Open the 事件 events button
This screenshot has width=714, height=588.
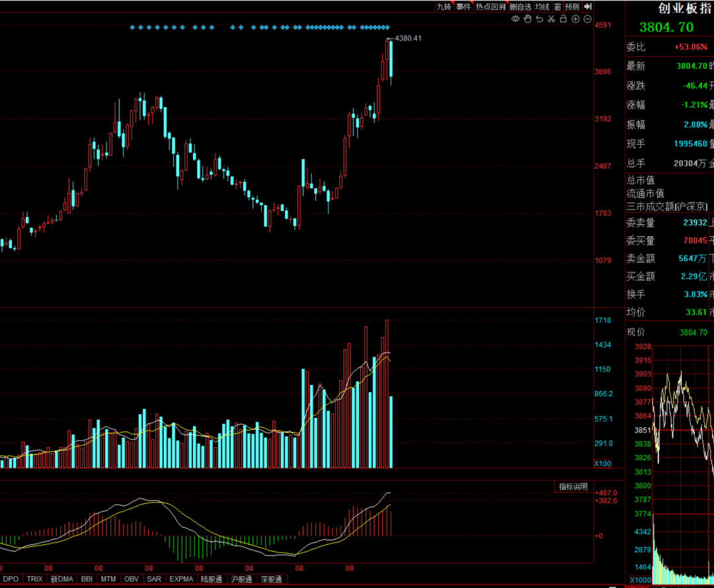(x=464, y=7)
